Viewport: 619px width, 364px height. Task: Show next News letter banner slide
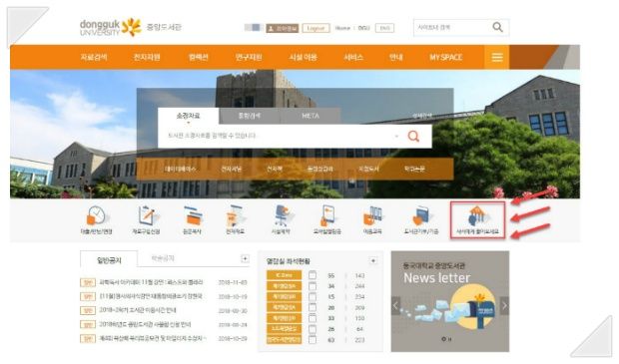504,305
